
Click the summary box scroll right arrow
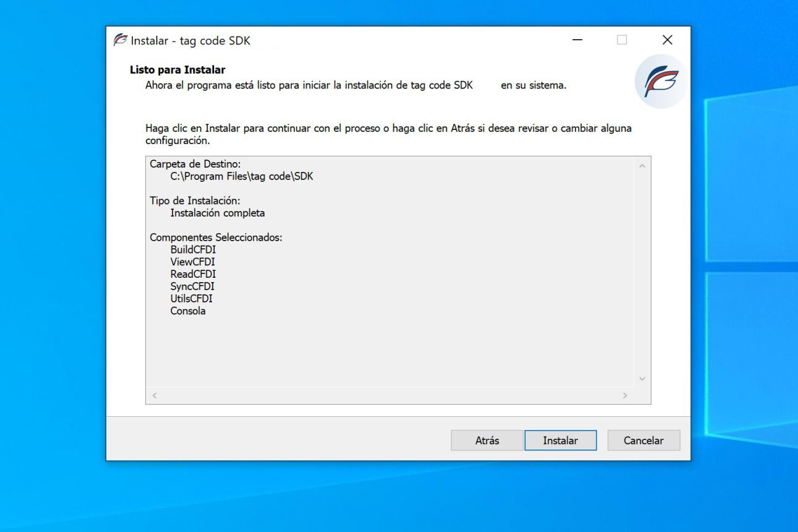point(625,395)
